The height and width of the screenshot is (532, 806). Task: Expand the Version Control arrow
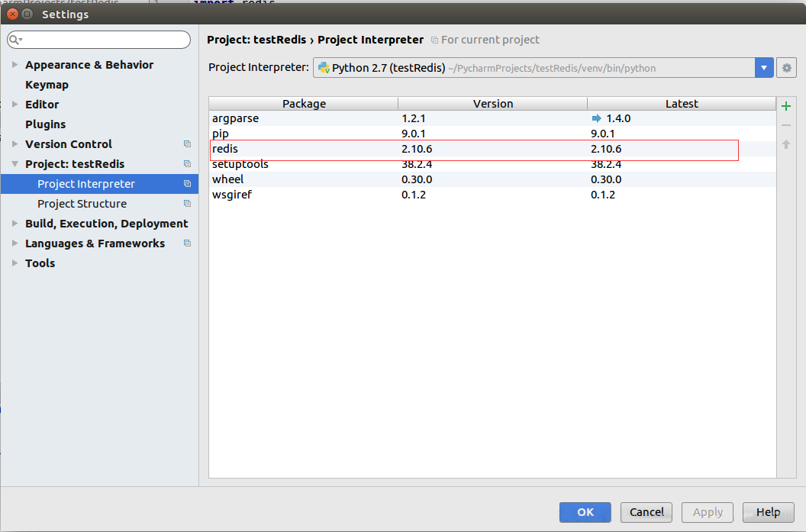click(15, 144)
